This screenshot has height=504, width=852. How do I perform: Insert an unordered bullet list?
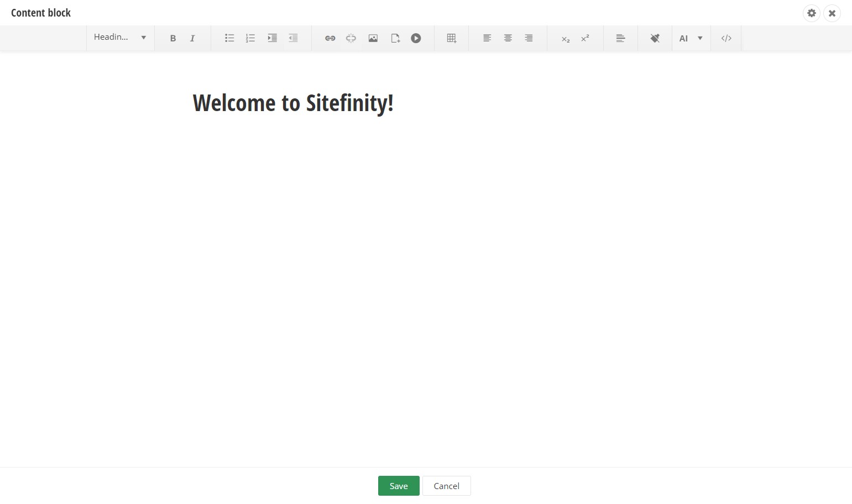(x=229, y=38)
